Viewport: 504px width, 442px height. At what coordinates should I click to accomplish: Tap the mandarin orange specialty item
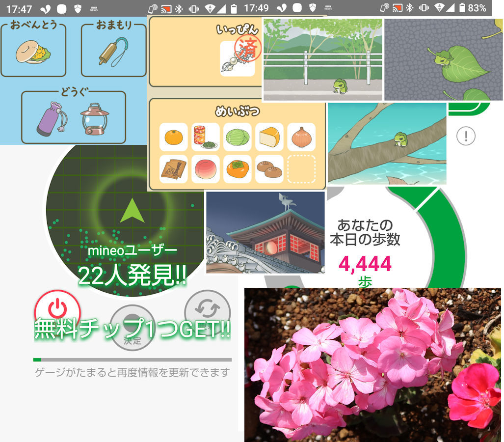(173, 137)
